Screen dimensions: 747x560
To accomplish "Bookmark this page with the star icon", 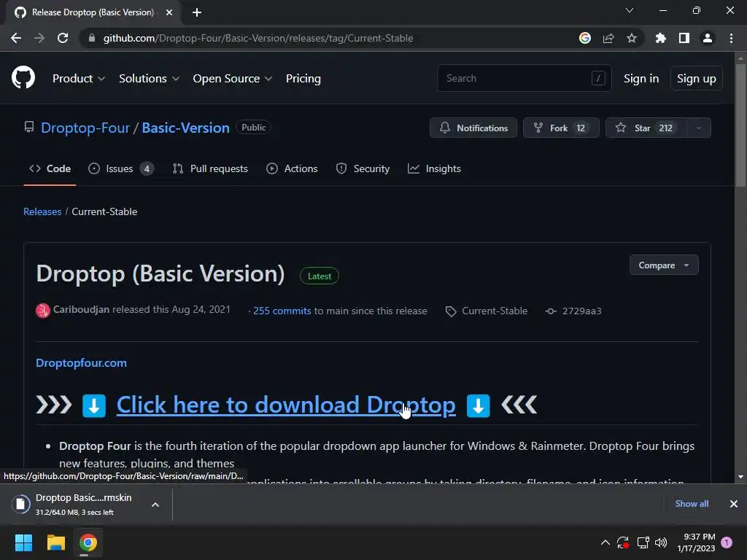I will 631,38.
